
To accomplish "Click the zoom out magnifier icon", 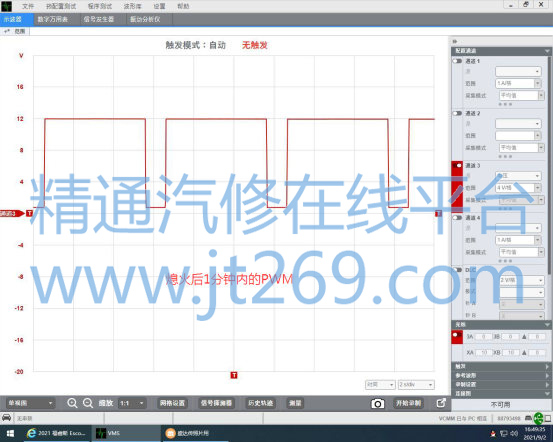I will point(88,403).
